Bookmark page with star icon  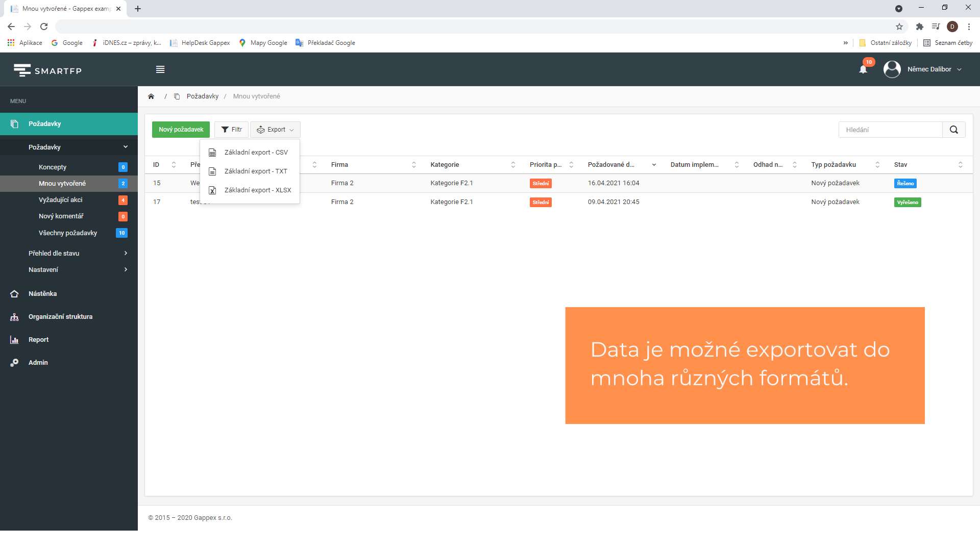pos(899,27)
